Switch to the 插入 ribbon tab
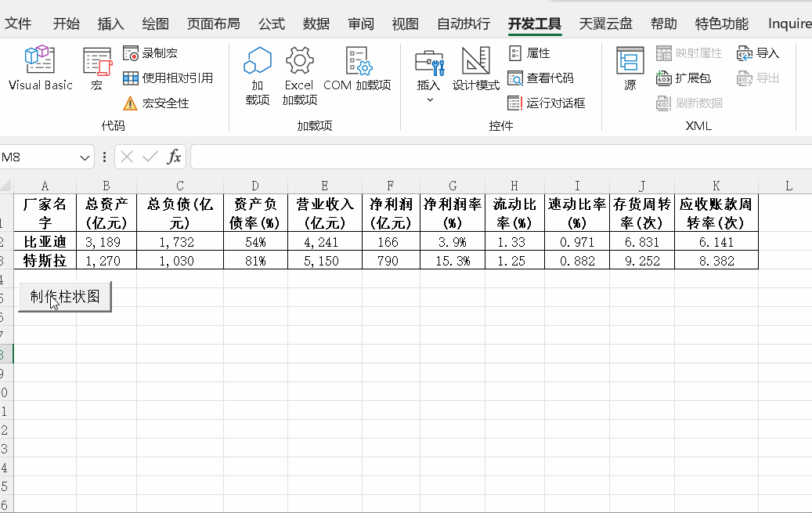This screenshot has width=812, height=513. (111, 23)
